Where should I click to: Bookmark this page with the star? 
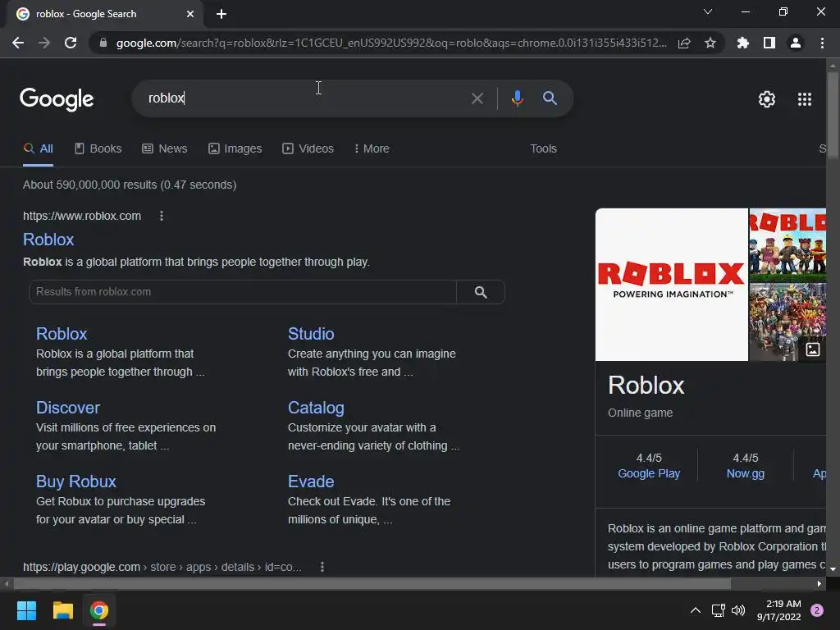pyautogui.click(x=710, y=43)
